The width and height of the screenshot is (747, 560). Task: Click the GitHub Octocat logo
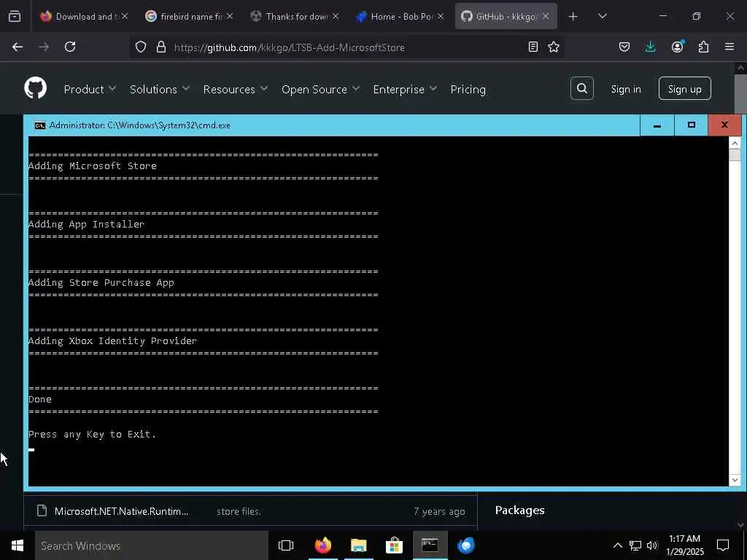pos(36,88)
